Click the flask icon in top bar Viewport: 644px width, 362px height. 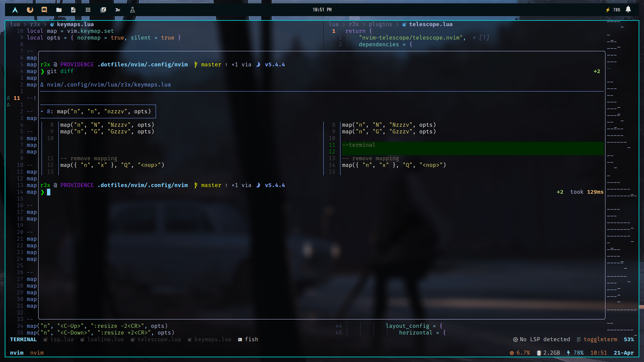point(132,10)
